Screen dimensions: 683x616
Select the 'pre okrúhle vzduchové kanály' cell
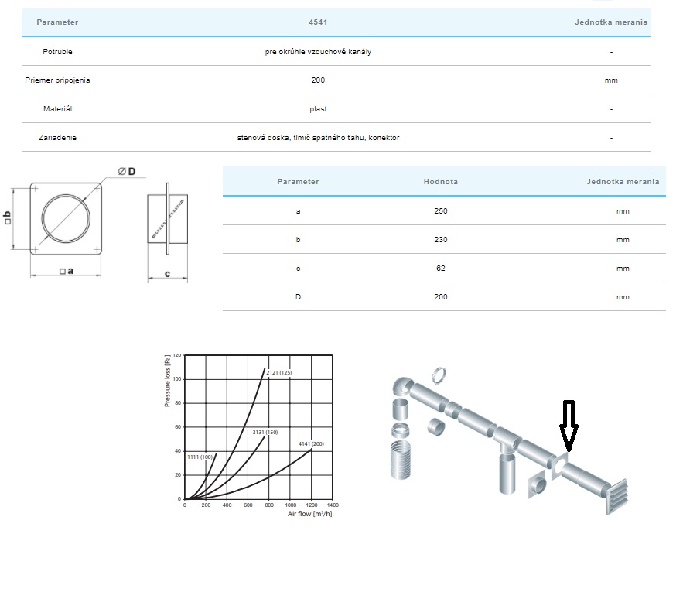pos(318,52)
